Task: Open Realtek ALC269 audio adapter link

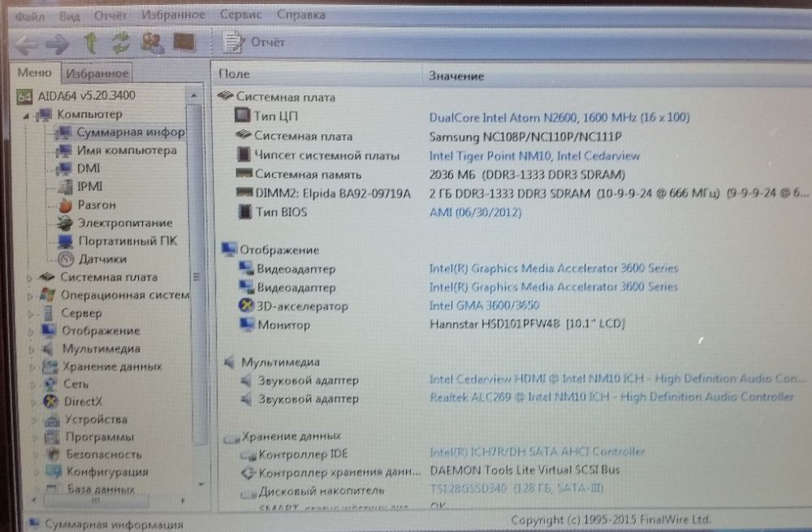Action: (611, 397)
